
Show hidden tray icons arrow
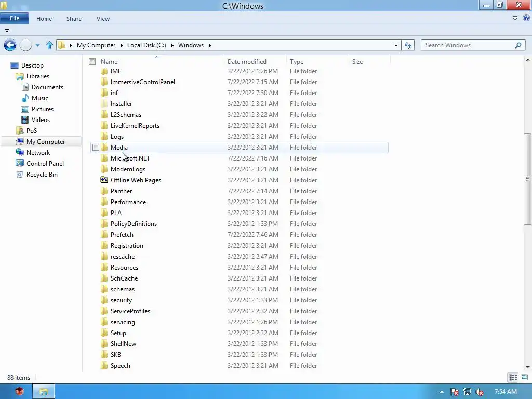click(442, 392)
